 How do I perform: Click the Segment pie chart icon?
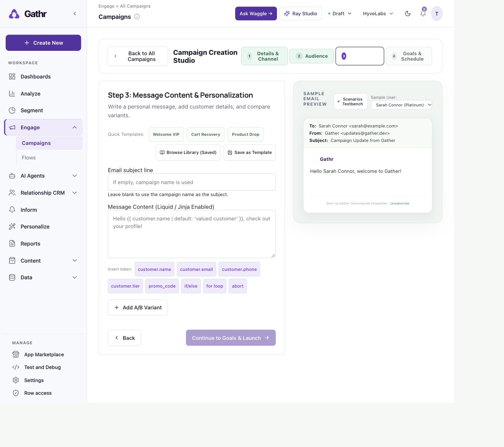tap(12, 110)
